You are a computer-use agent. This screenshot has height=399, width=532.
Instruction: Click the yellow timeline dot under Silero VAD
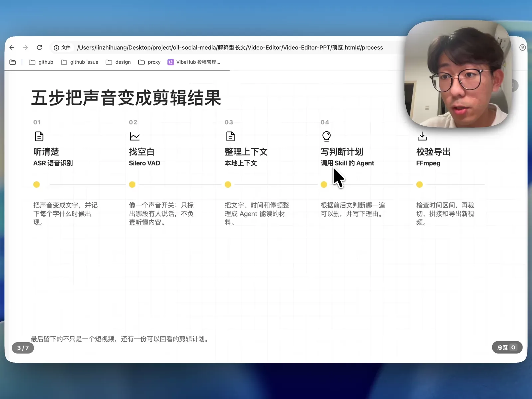click(x=132, y=185)
